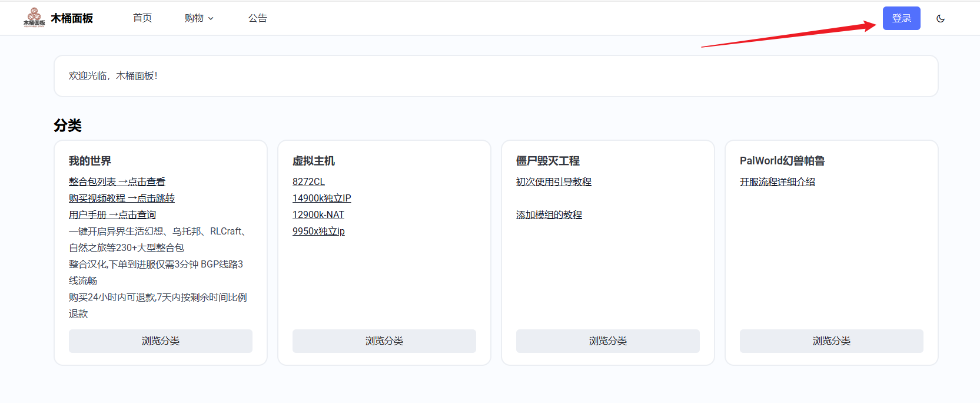Go to 首页 in navigation
The width and height of the screenshot is (980, 403).
click(x=142, y=18)
